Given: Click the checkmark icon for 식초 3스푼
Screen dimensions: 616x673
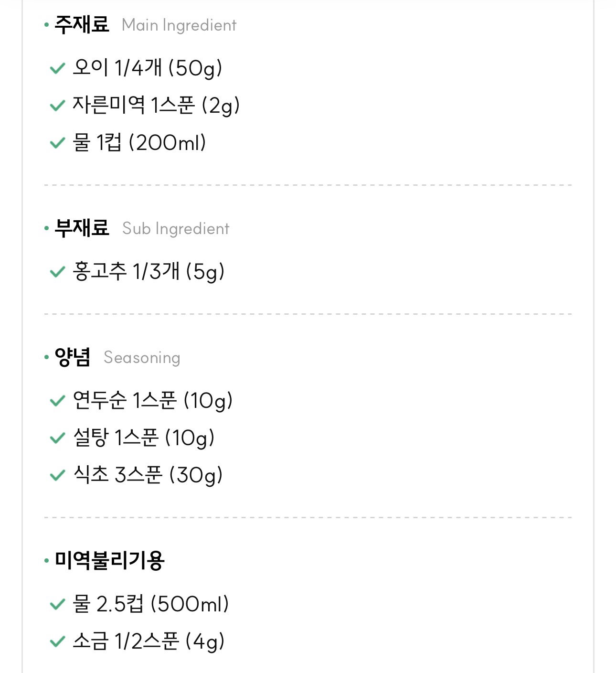Looking at the screenshot, I should (x=57, y=475).
